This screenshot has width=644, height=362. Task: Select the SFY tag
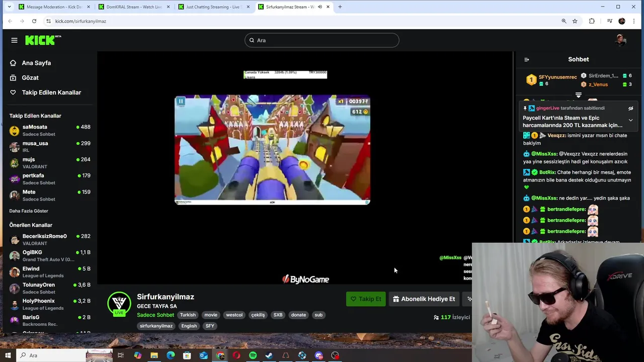pyautogui.click(x=210, y=326)
